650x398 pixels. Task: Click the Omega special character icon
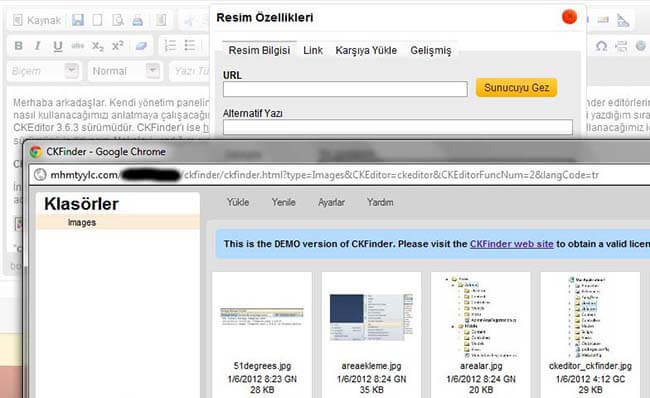point(601,46)
